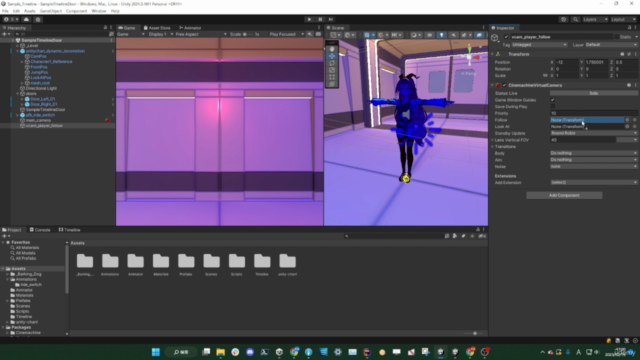Toggle the constrained scale proportions link icon
Screen dimensions: 640x360
point(545,76)
